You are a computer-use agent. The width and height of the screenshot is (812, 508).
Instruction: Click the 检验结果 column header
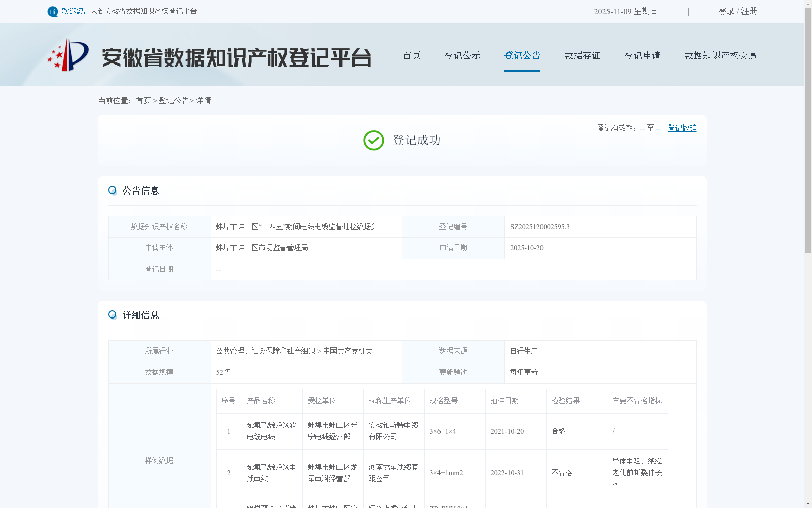click(565, 401)
